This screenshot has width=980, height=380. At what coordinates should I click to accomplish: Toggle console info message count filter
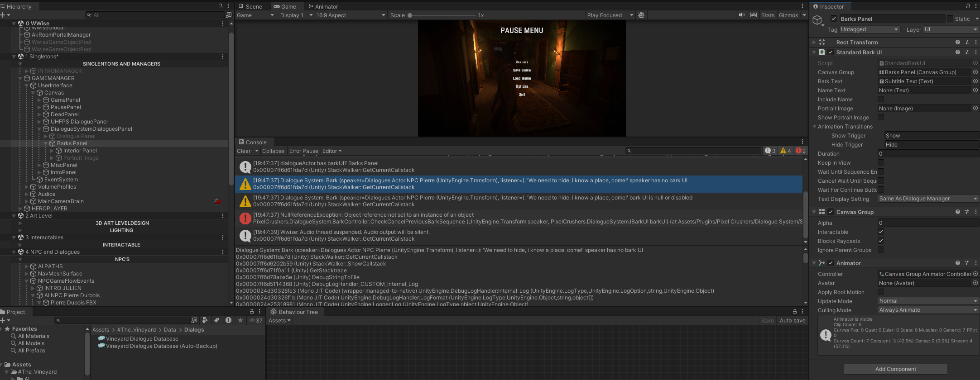pos(770,151)
